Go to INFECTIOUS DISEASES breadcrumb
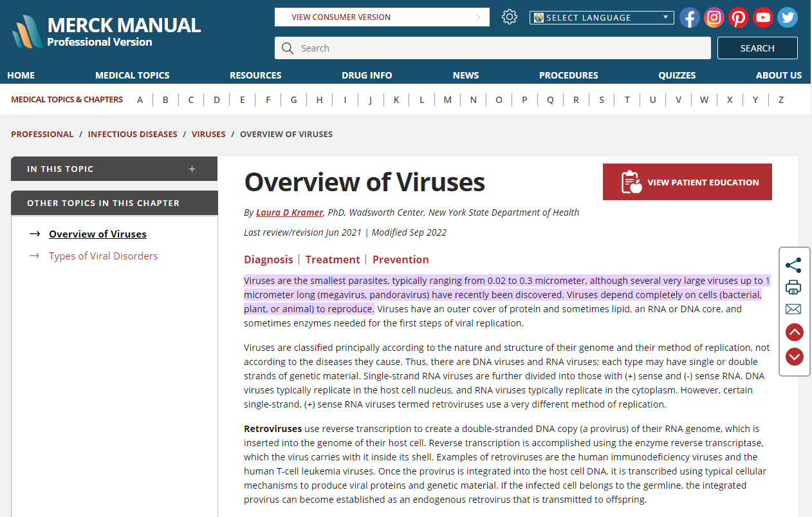Screen dimensions: 812x517 click(133, 134)
